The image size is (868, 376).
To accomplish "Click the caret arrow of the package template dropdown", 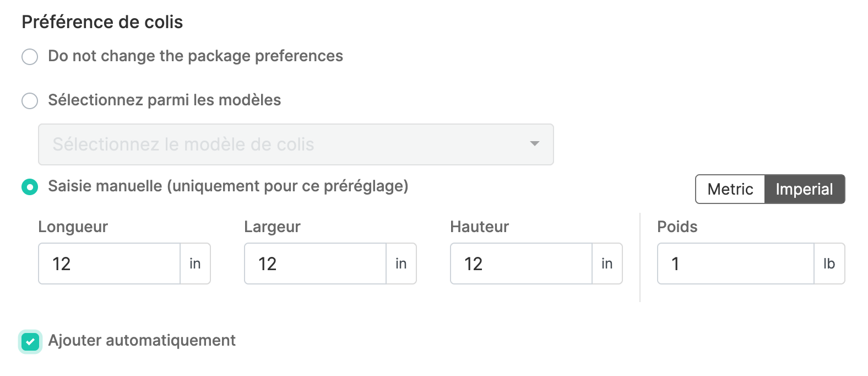I will coord(534,144).
